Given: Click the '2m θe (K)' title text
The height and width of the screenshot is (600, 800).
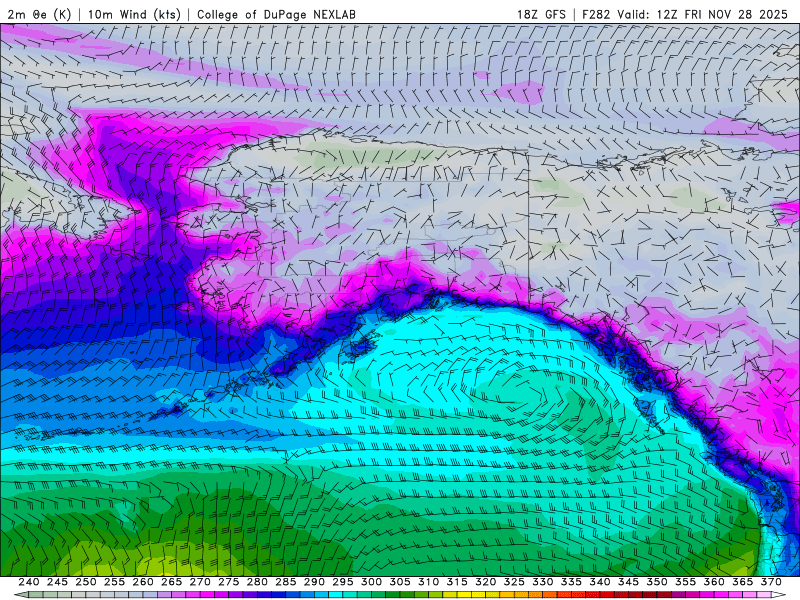Looking at the screenshot, I should (39, 14).
